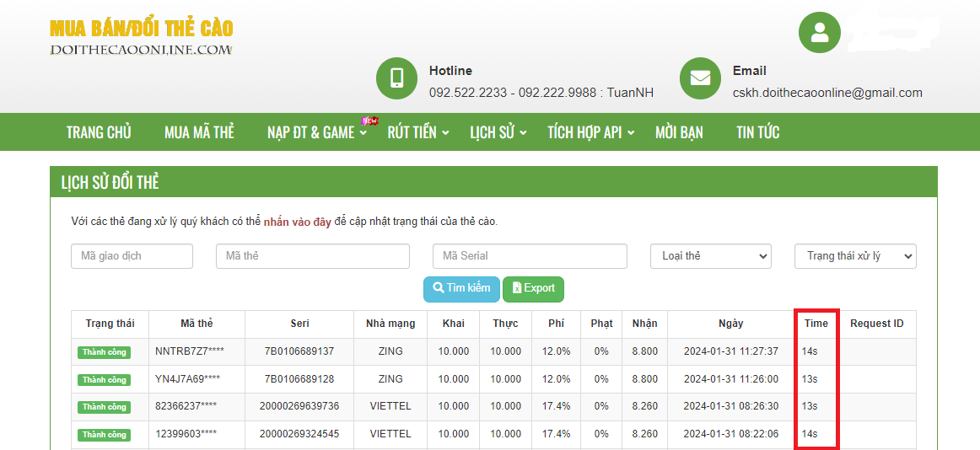Click date 2024-01-31 08:26:30
This screenshot has width=980, height=450.
[x=730, y=406]
